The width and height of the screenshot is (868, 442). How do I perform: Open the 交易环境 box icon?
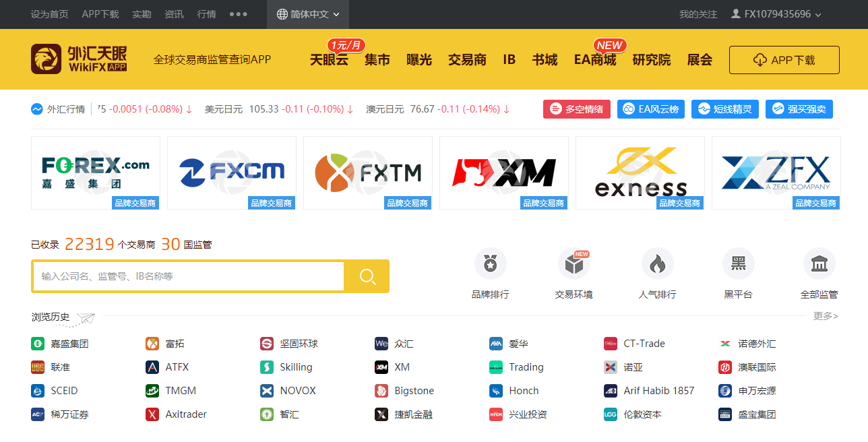pyautogui.click(x=574, y=263)
